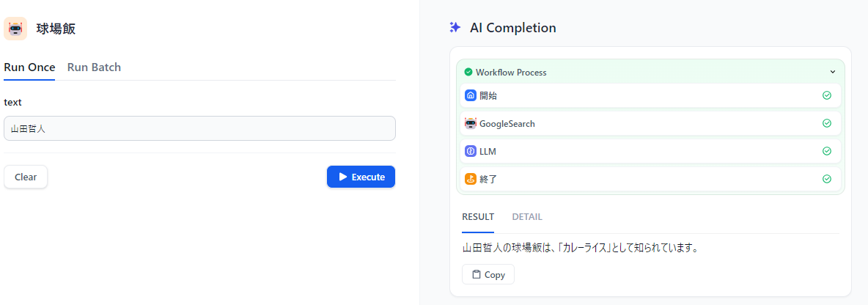Screen dimensions: 868x305
Task: Expand the 開始 workflow step
Action: point(650,95)
